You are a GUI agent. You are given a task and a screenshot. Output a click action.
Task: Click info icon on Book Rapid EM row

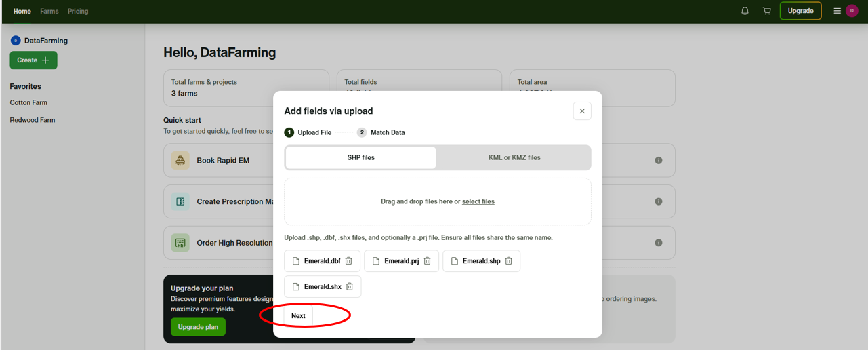pyautogui.click(x=658, y=161)
